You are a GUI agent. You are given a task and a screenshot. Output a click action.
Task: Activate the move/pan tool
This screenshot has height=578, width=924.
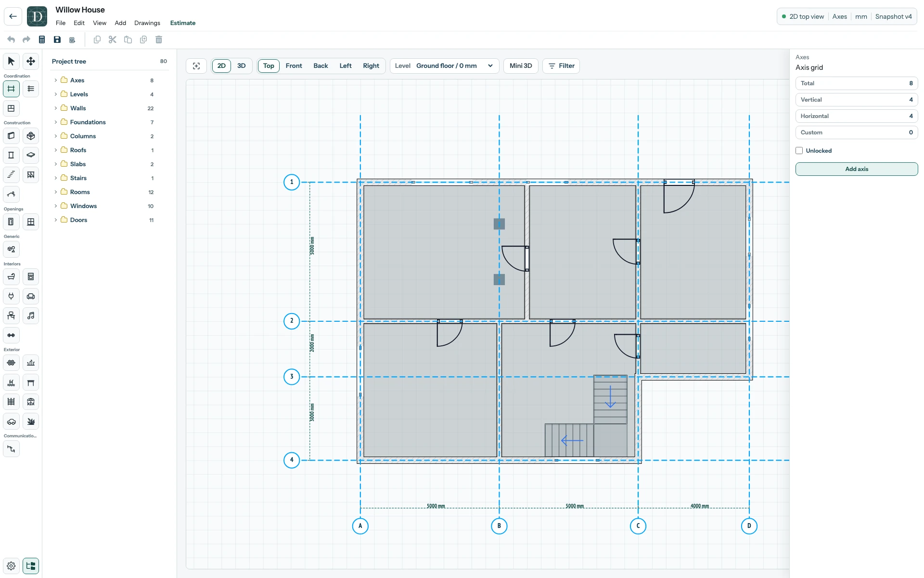[31, 61]
